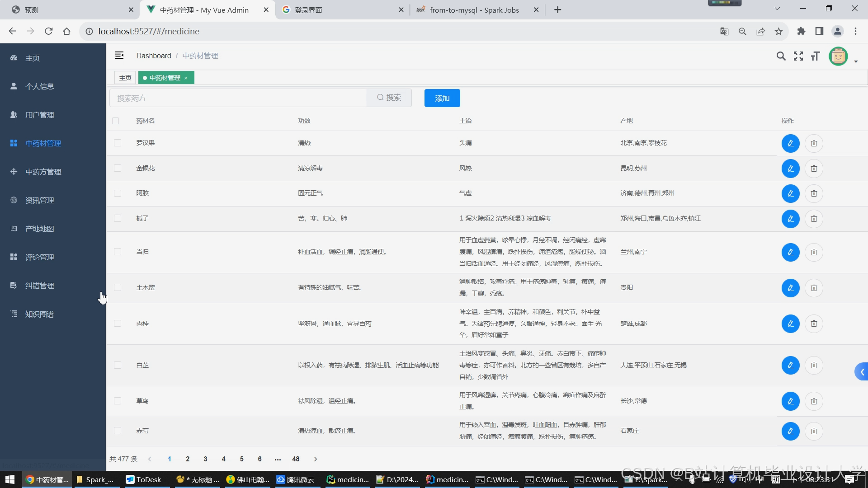
Task: Open the header search magnifier icon
Action: (x=781, y=56)
